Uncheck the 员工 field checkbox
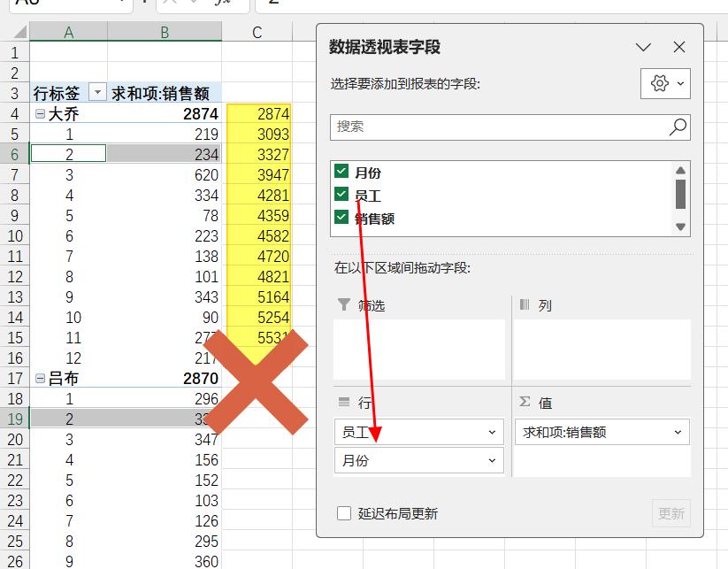The width and height of the screenshot is (728, 569). click(341, 194)
